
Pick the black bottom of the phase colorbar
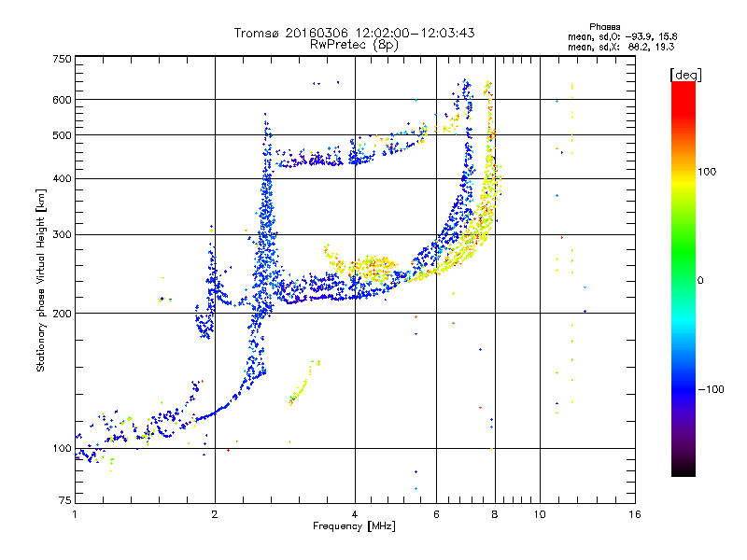coord(684,469)
